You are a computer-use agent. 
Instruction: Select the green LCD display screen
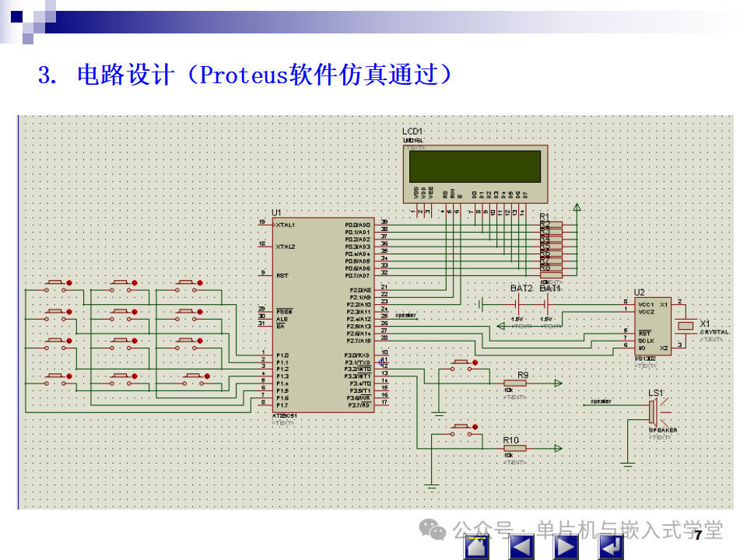475,166
